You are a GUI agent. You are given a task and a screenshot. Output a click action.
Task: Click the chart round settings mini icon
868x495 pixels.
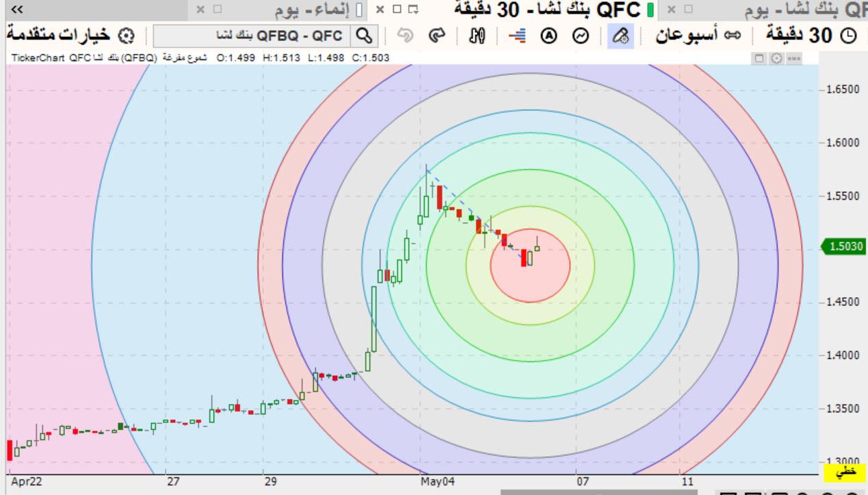pos(776,58)
